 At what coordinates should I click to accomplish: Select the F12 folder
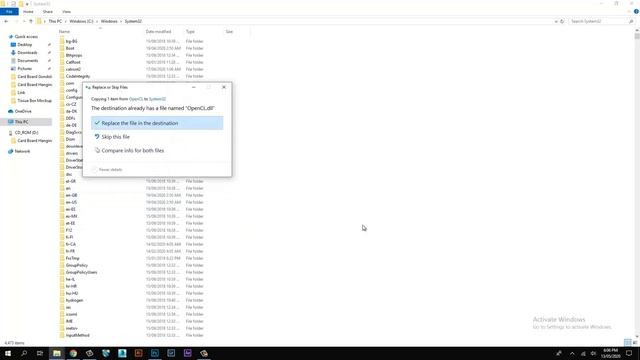click(69, 230)
